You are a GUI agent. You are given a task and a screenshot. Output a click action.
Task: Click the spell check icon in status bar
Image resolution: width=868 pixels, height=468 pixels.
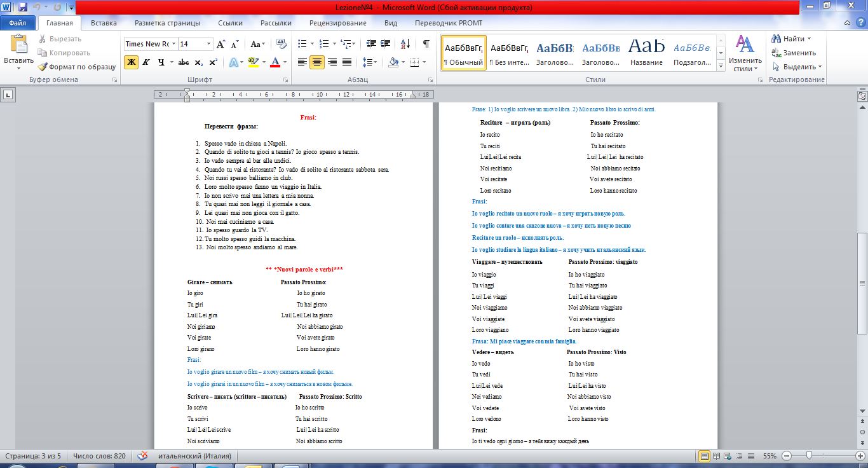tap(143, 456)
